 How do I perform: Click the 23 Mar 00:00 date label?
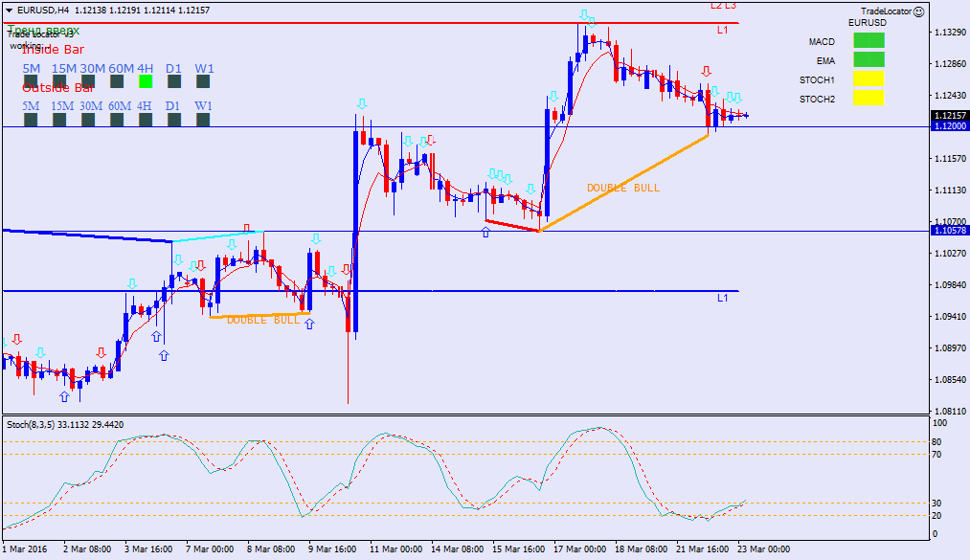(x=763, y=549)
